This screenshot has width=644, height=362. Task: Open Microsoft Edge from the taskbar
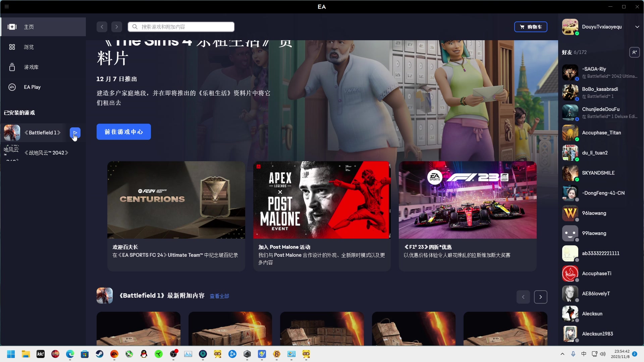coord(70,354)
